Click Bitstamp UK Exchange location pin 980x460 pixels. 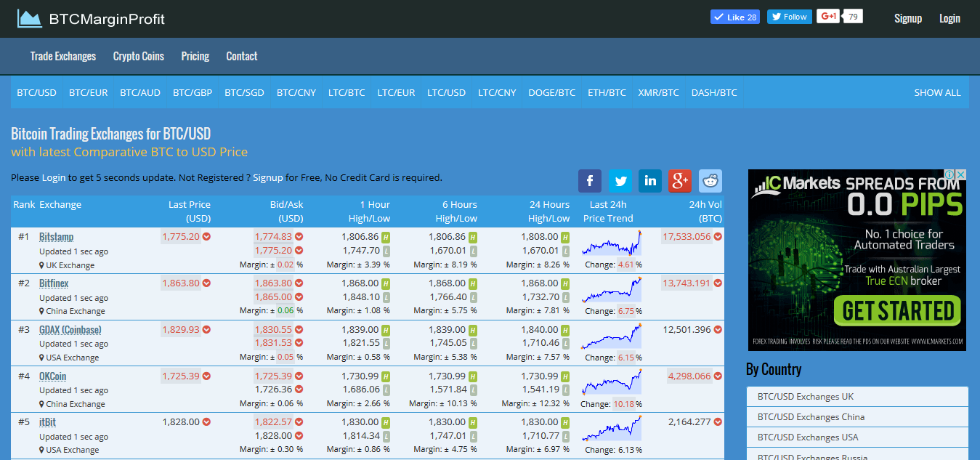coord(42,265)
